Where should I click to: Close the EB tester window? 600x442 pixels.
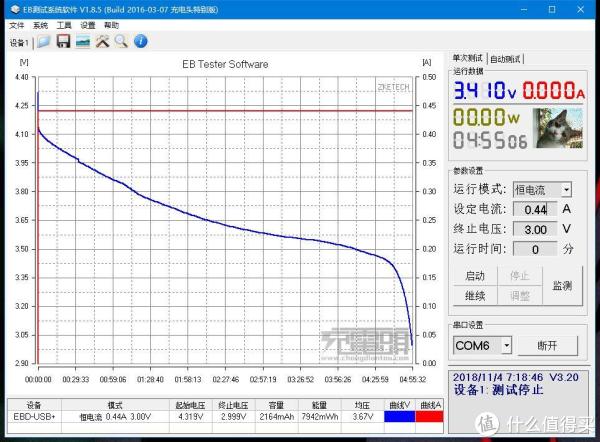(x=580, y=9)
